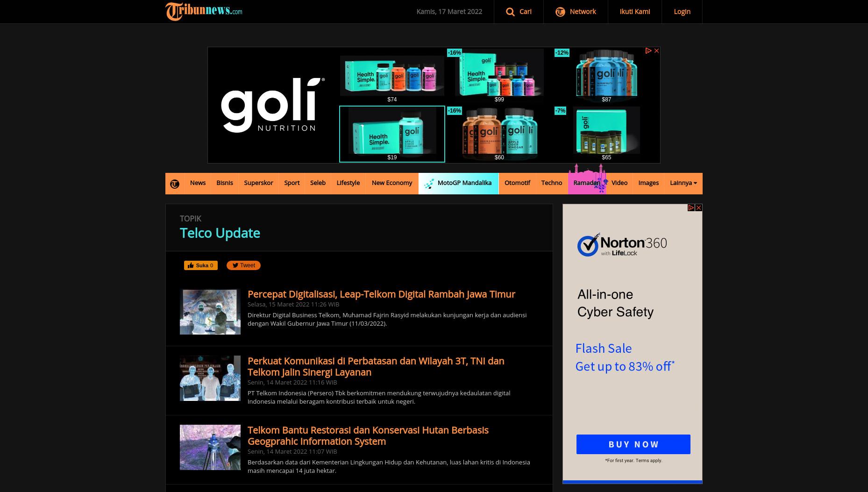
Task: Close the Goli banner ad
Action: tap(656, 51)
